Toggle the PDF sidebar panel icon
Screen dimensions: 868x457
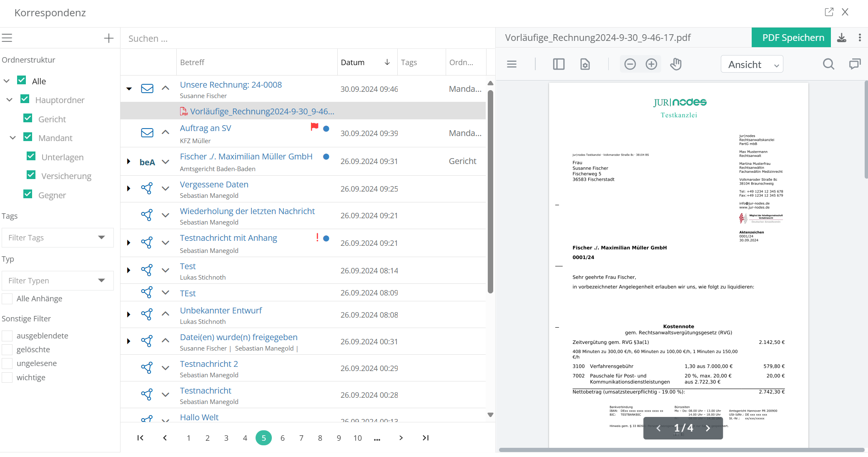[x=559, y=64]
